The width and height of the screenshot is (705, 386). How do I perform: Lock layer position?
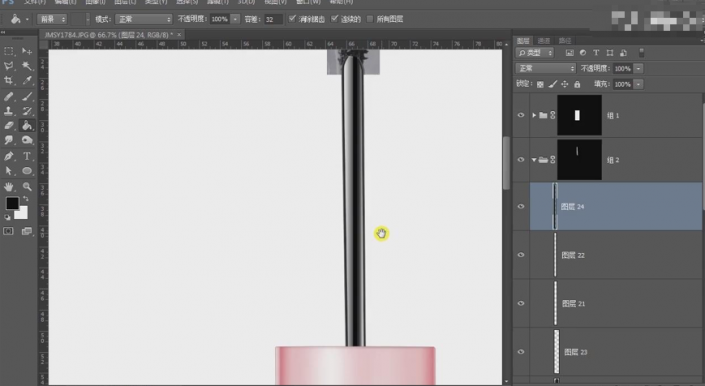coord(565,84)
